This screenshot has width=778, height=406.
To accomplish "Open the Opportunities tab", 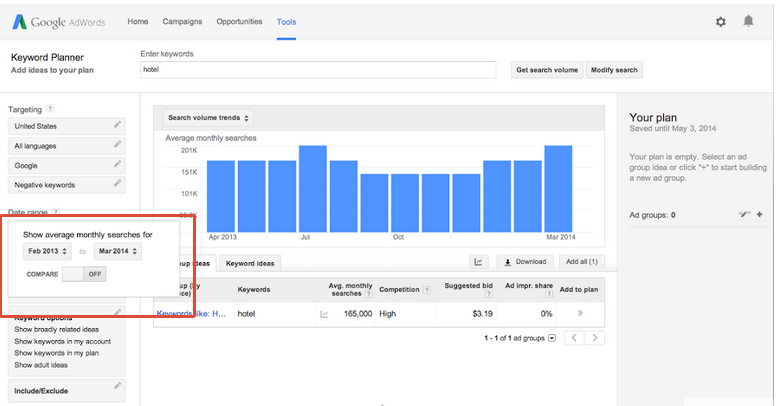I will 239,21.
